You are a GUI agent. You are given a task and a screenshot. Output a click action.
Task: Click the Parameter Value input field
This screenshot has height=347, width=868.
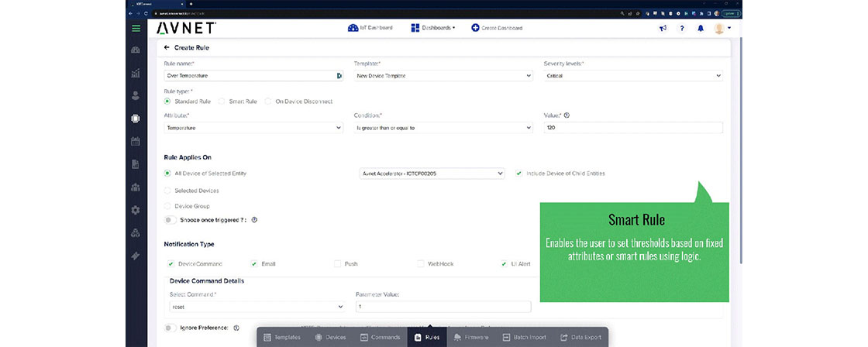[x=443, y=307]
